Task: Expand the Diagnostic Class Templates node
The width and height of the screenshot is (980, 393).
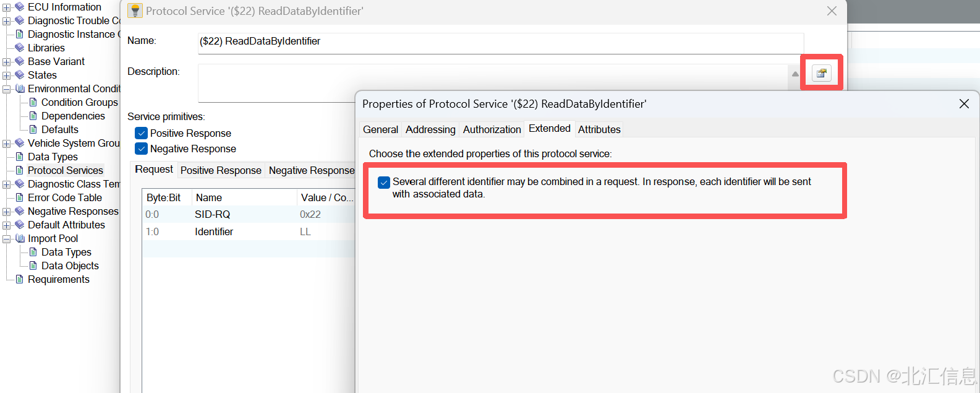Action: coord(6,184)
